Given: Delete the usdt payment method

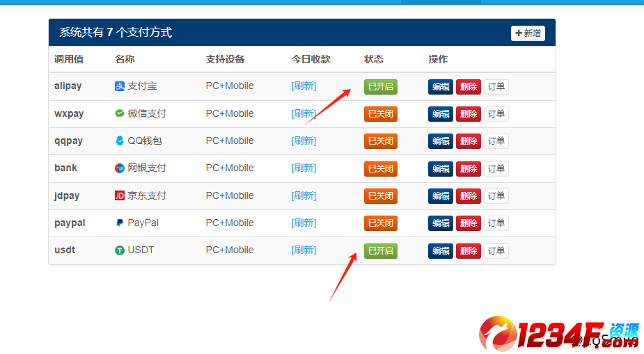Looking at the screenshot, I should point(469,250).
